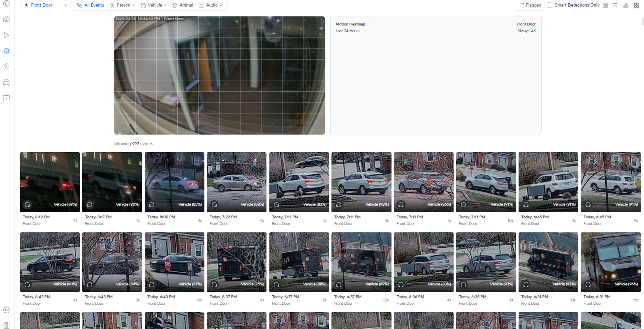The image size is (644, 329).
Task: Expand the Vehicle filter dropdown chevron
Action: click(165, 5)
